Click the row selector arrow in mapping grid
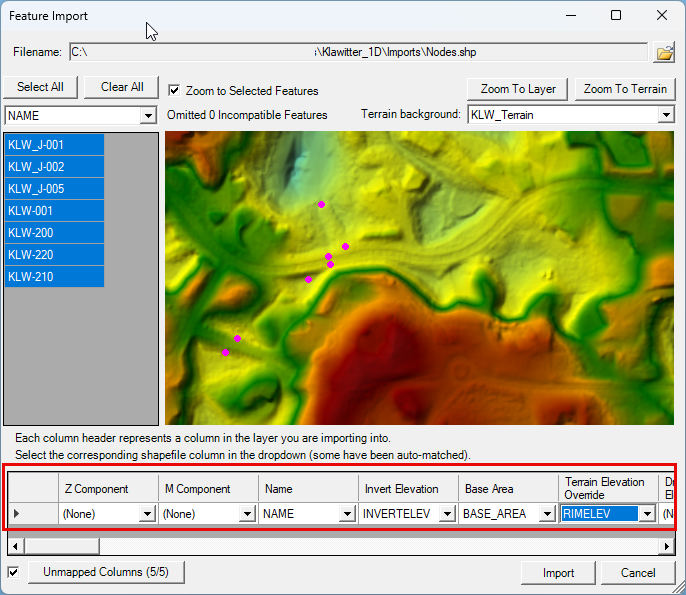Image resolution: width=686 pixels, height=595 pixels. [18, 514]
